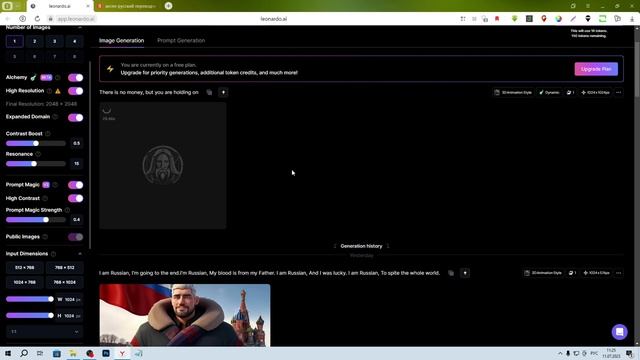Toggle the High Resolution switch
Viewport: 640px width, 360px height.
coord(76,91)
